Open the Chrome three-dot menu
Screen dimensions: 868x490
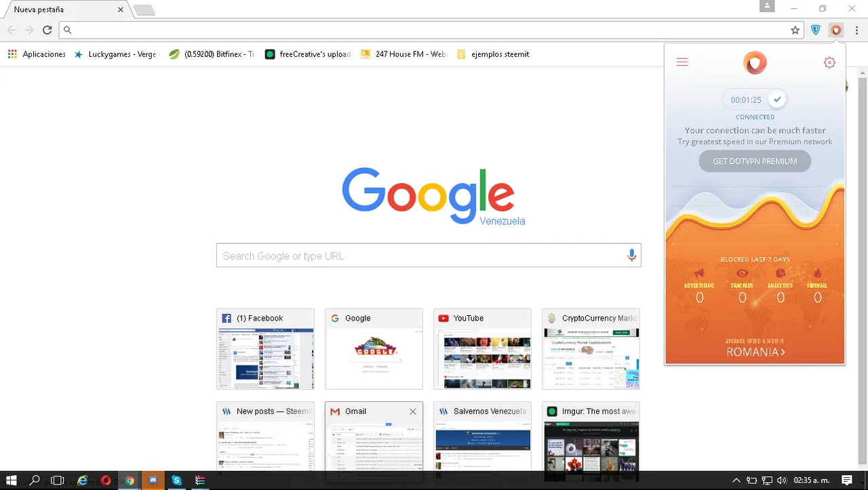point(857,30)
